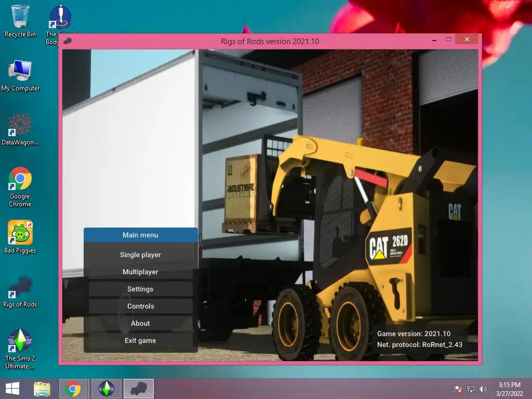Open My Computer desktop icon
Viewport: 532px width, 399px height.
click(x=20, y=75)
